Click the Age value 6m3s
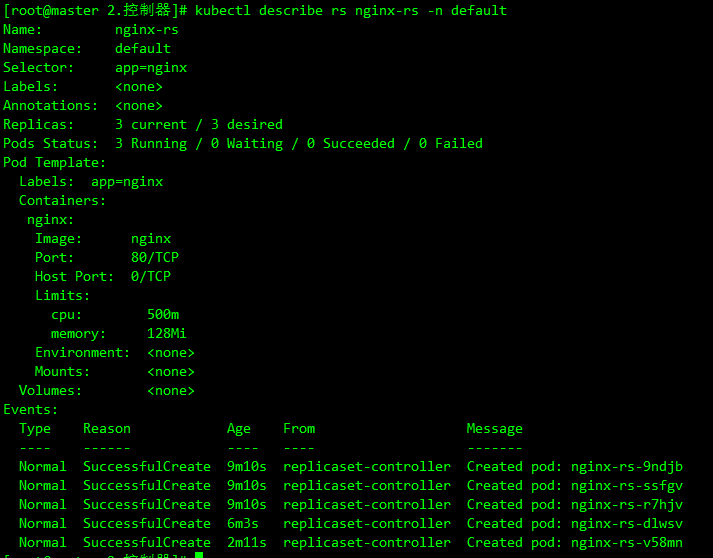The height and width of the screenshot is (558, 713). [x=243, y=523]
